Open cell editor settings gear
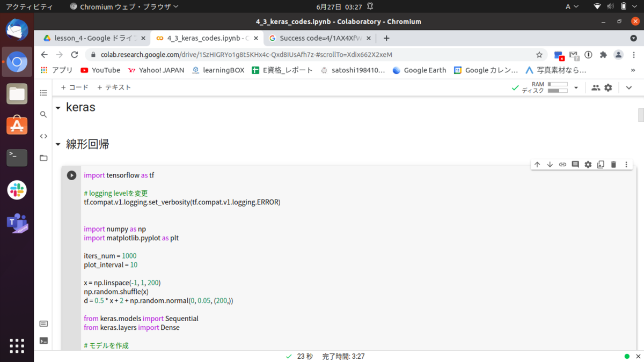 click(x=588, y=165)
